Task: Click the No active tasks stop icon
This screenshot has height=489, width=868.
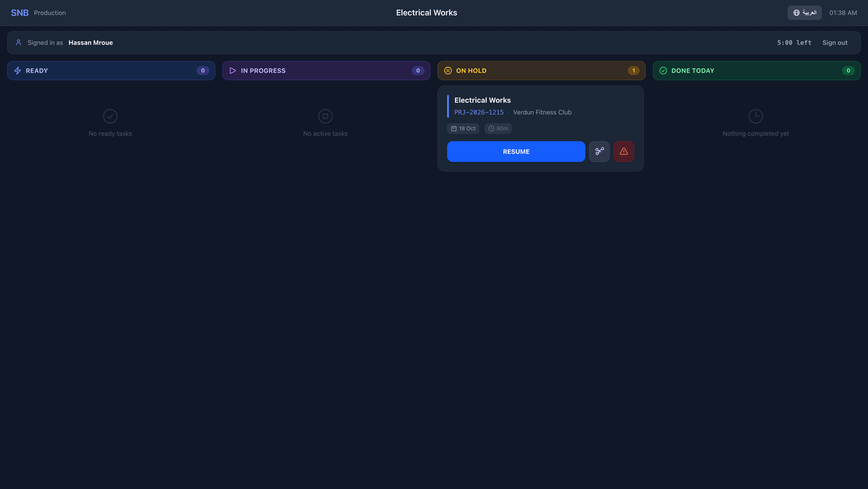Action: [325, 116]
